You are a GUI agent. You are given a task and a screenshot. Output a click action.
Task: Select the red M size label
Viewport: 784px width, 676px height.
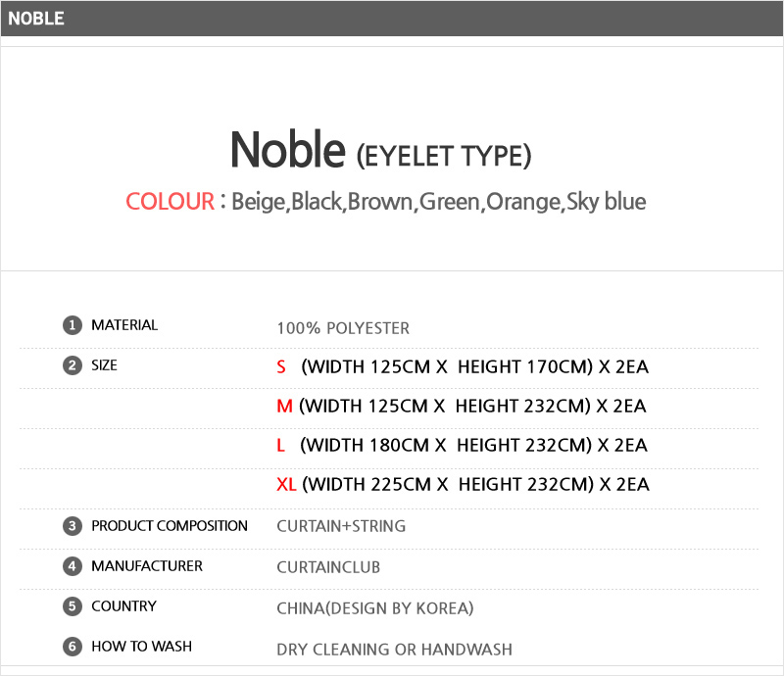coord(284,407)
